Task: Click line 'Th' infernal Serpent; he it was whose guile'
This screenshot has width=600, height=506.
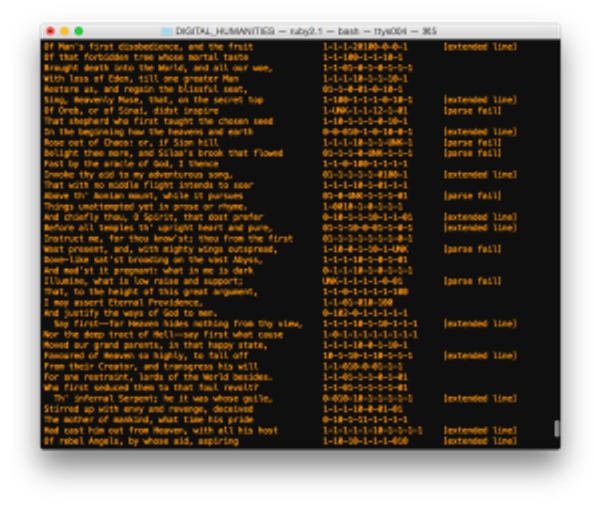Action: tap(163, 398)
